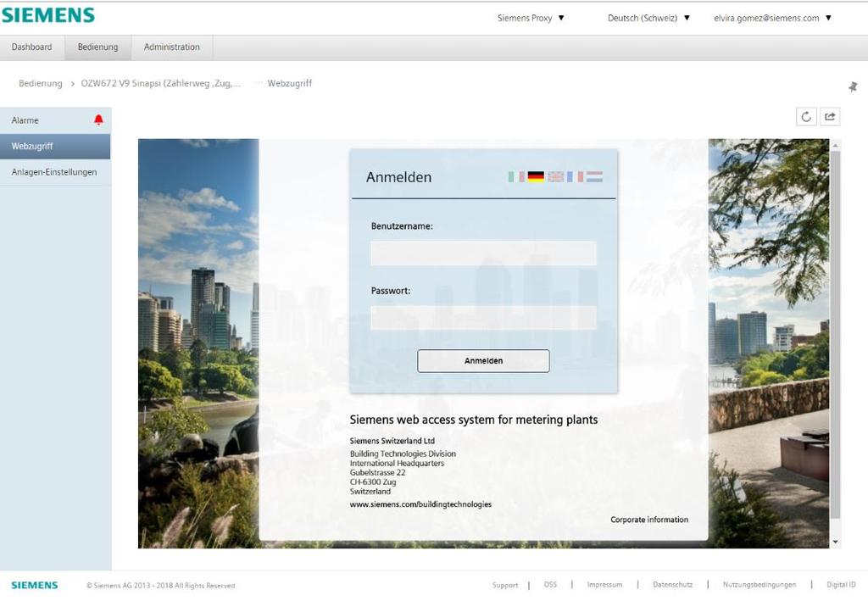Image resolution: width=868 pixels, height=601 pixels.
Task: Click the Anmelden heading text
Action: coord(398,177)
